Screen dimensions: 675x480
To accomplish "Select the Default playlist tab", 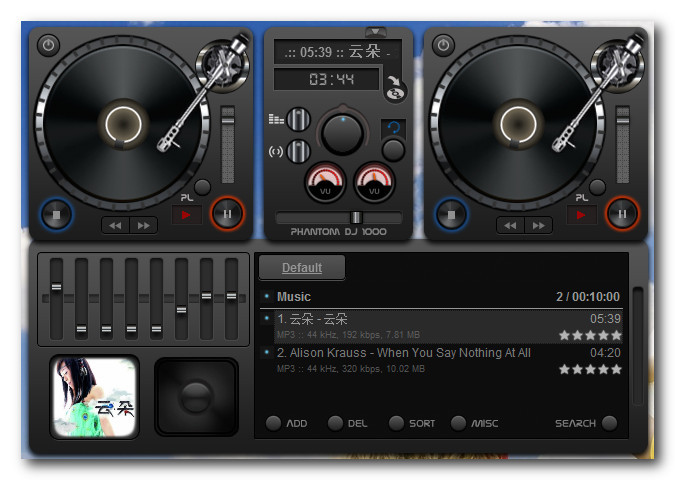I will point(302,267).
